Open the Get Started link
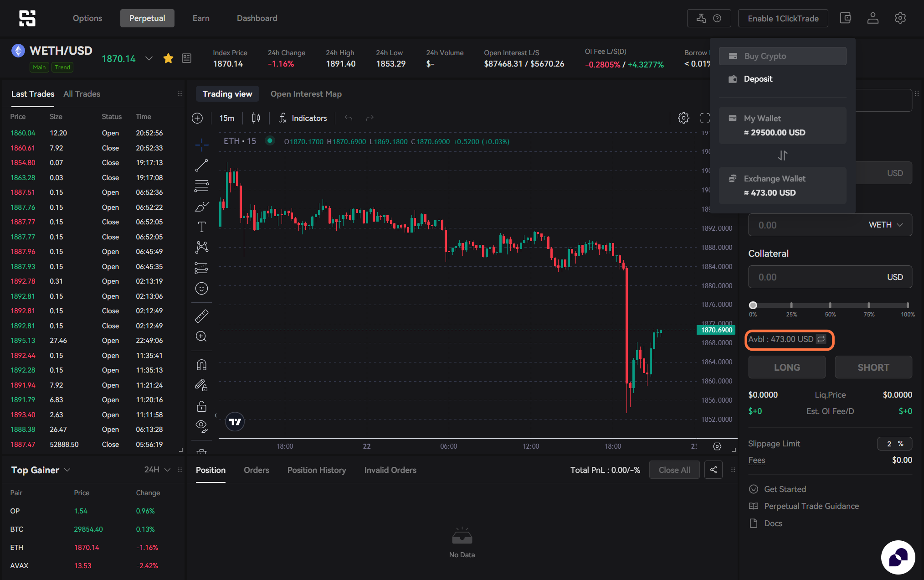The width and height of the screenshot is (924, 580). pos(785,489)
